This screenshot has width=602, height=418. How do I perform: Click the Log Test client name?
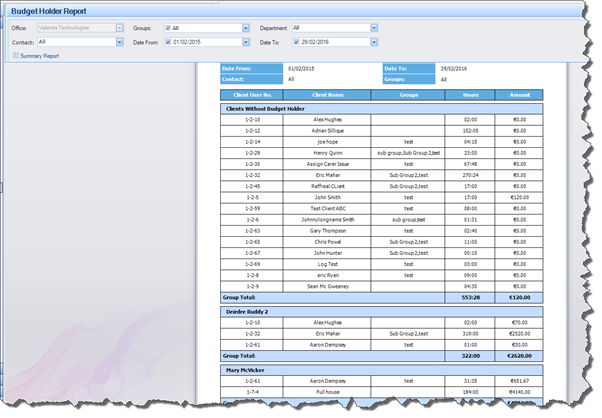(x=327, y=264)
